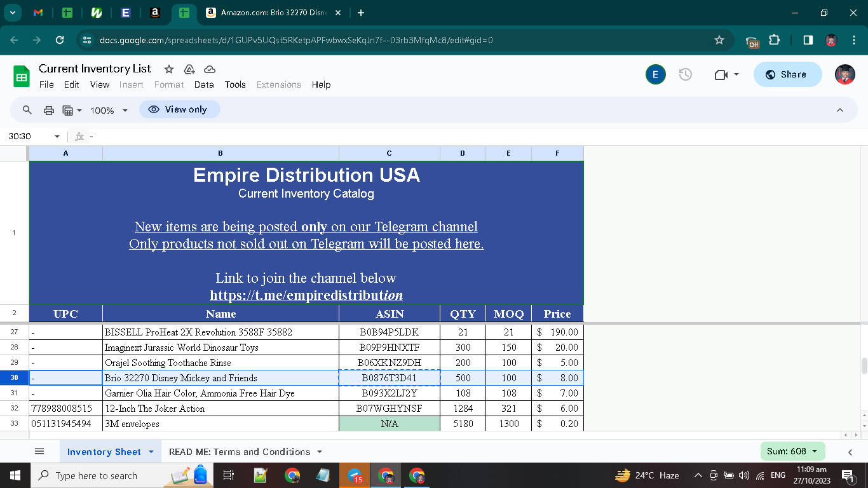Screen dimensions: 868x488
Task: Open the filter views dropdown
Action: pos(72,110)
